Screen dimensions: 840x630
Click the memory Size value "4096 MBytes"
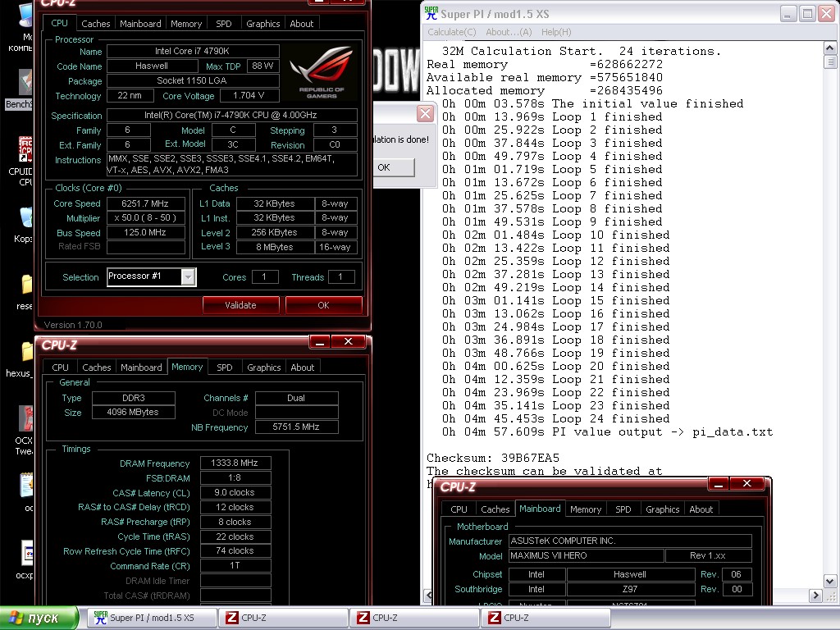134,412
